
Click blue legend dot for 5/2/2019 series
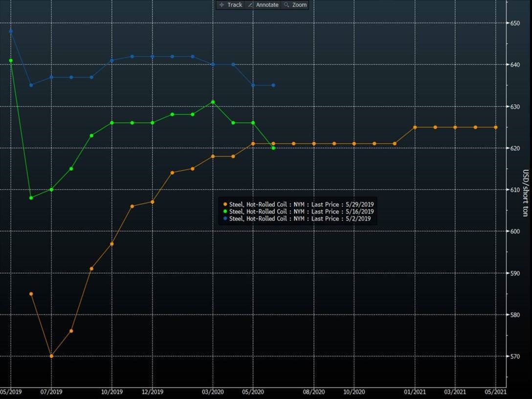(x=225, y=219)
